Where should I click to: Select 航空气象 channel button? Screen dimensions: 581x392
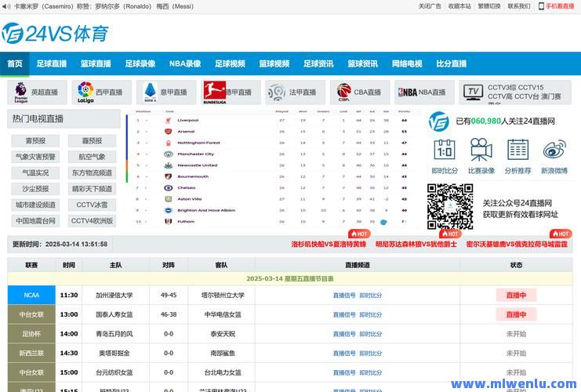(x=92, y=157)
